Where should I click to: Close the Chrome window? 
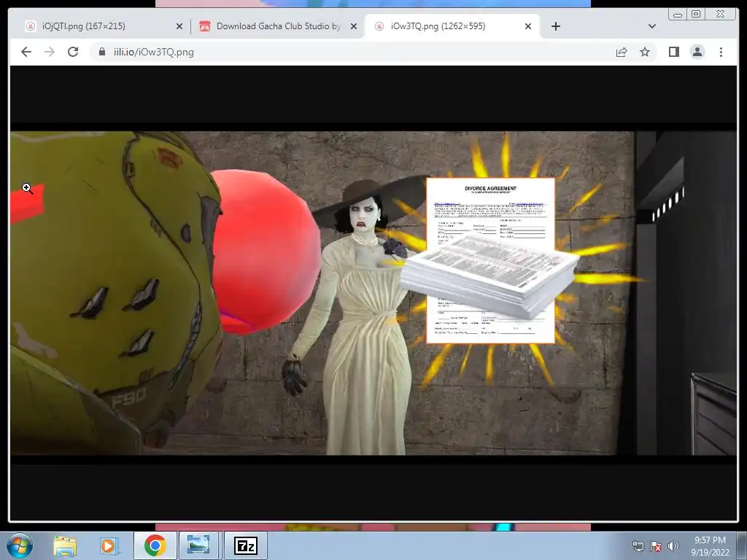(x=720, y=15)
